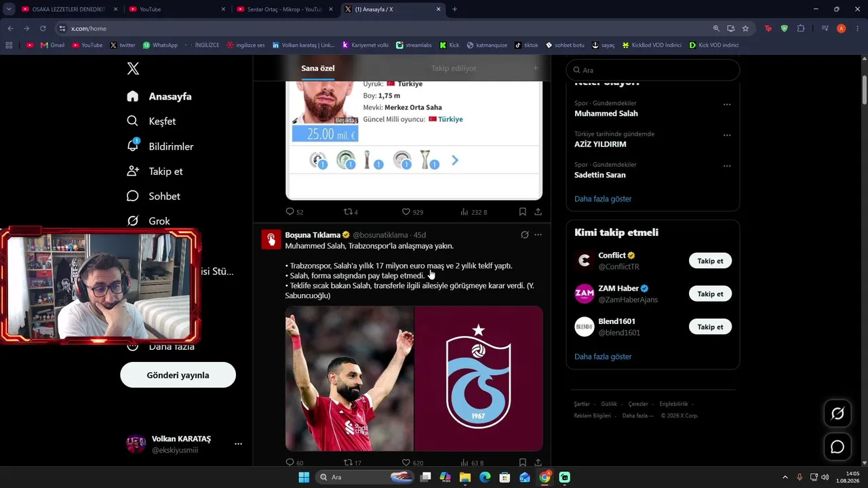Bookmark the 929-likes post
The width and height of the screenshot is (868, 488).
pyautogui.click(x=523, y=211)
